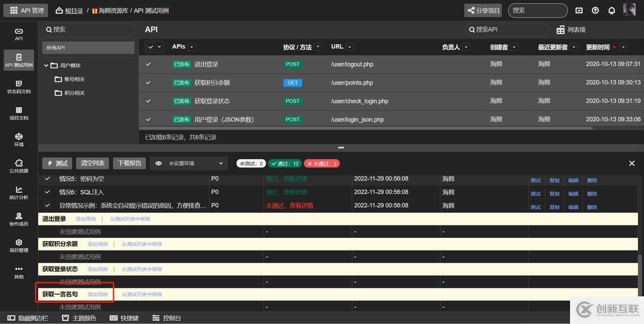Click the 下载报告 button

[x=129, y=164]
